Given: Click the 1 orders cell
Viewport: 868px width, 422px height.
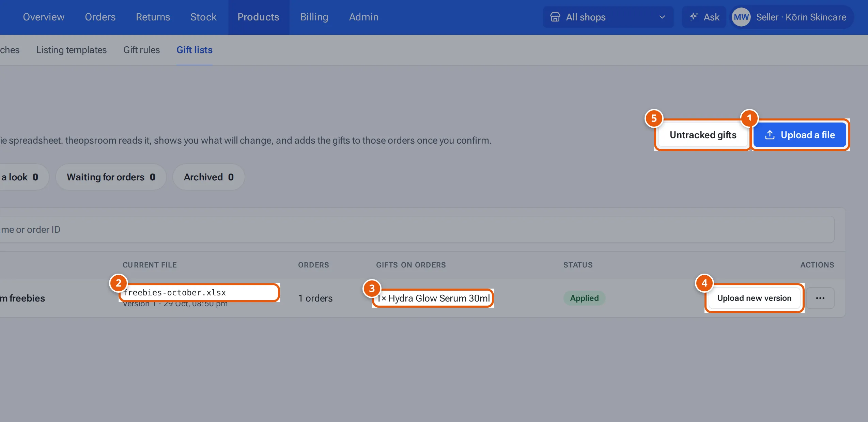Looking at the screenshot, I should (x=315, y=298).
